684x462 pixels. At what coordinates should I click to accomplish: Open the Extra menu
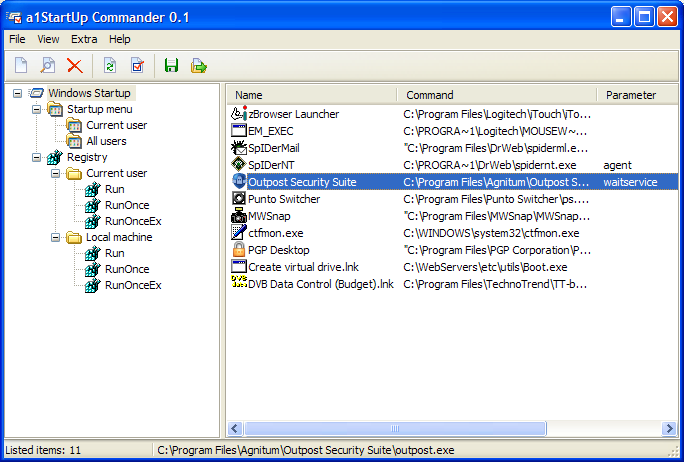pyautogui.click(x=84, y=39)
